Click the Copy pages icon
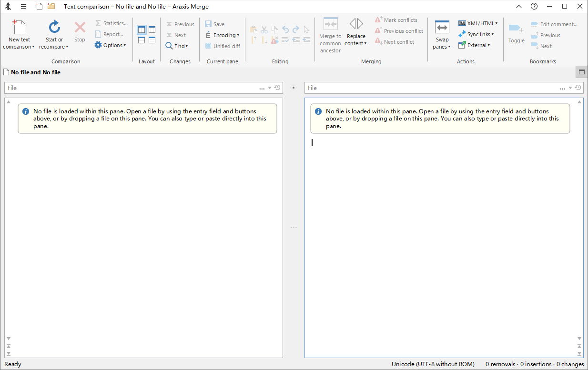 tap(275, 30)
